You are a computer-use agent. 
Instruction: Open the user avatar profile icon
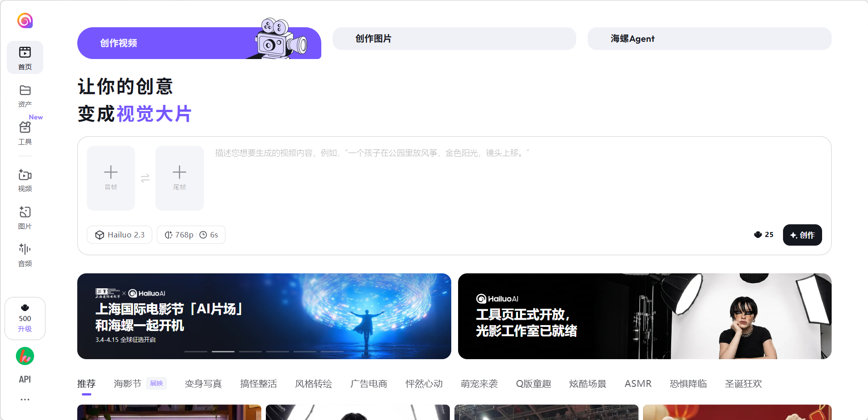[25, 356]
